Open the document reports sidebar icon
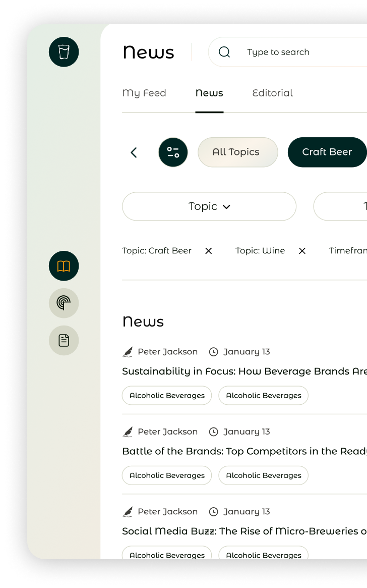This screenshot has height=588, width=367. [x=64, y=341]
